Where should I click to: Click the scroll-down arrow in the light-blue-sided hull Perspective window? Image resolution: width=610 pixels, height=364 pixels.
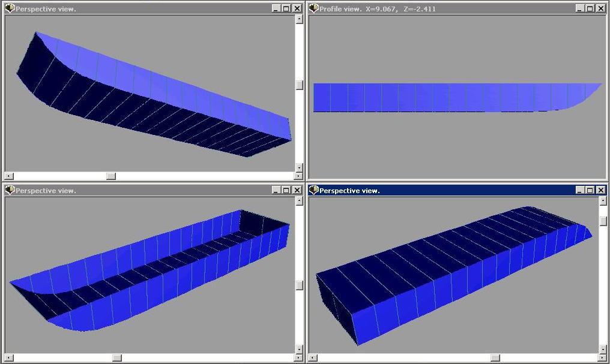pyautogui.click(x=299, y=167)
